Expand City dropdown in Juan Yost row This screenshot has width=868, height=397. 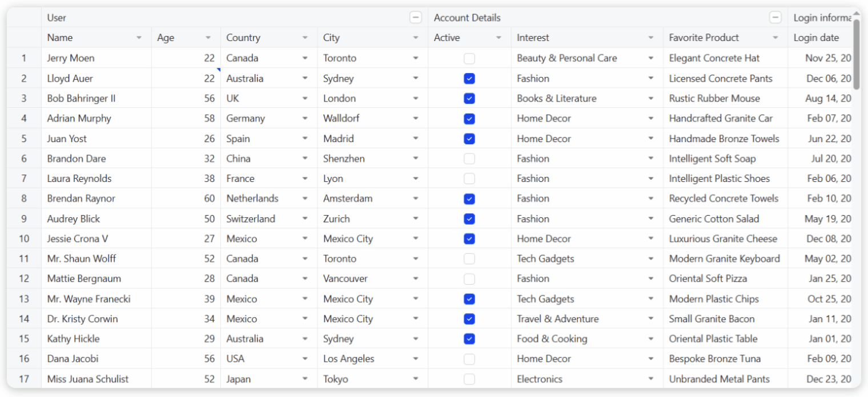[x=416, y=139]
